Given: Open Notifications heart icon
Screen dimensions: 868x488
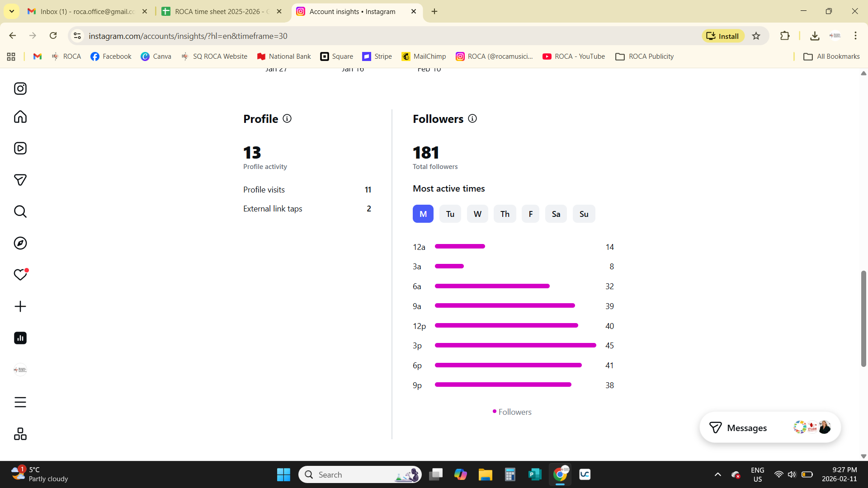Looking at the screenshot, I should tap(20, 275).
